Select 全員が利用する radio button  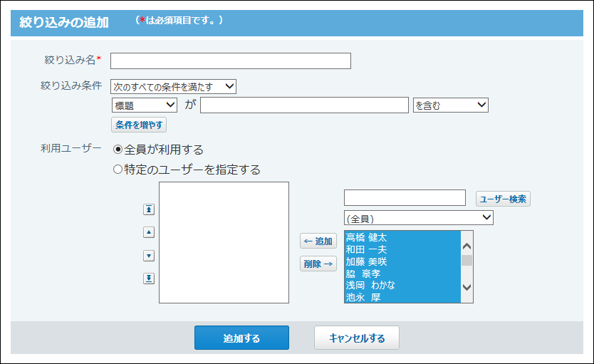[x=118, y=150]
